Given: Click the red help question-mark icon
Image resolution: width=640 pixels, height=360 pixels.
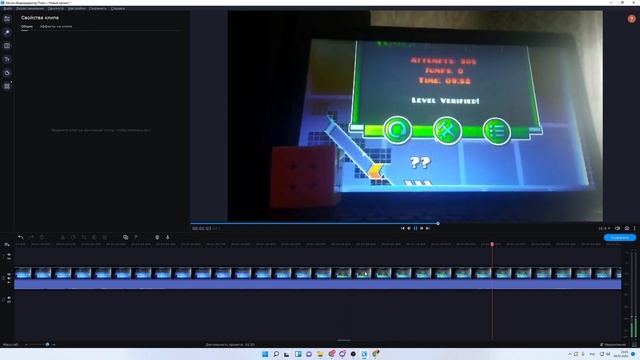Looking at the screenshot, I should (x=631, y=19).
